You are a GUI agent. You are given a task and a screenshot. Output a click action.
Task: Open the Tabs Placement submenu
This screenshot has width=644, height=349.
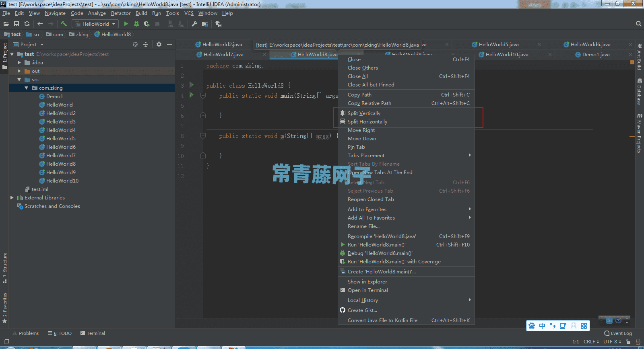click(406, 156)
